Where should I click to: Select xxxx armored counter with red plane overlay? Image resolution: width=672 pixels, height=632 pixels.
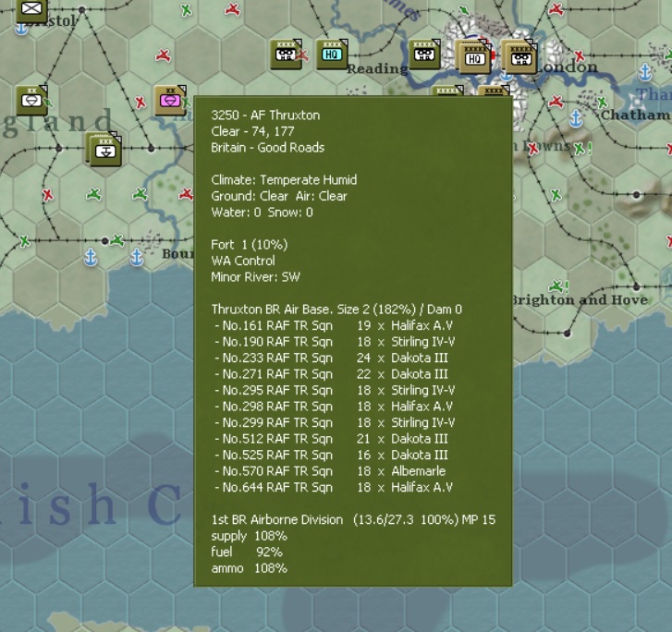pos(287,55)
